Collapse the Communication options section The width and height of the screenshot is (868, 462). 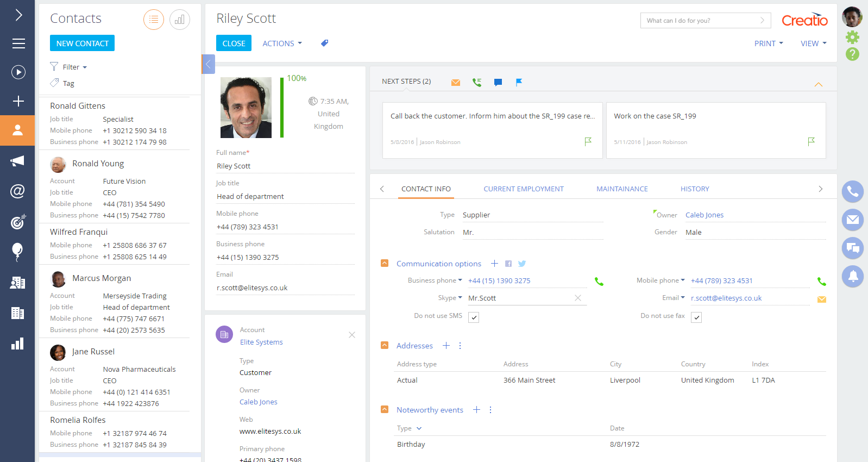(385, 263)
